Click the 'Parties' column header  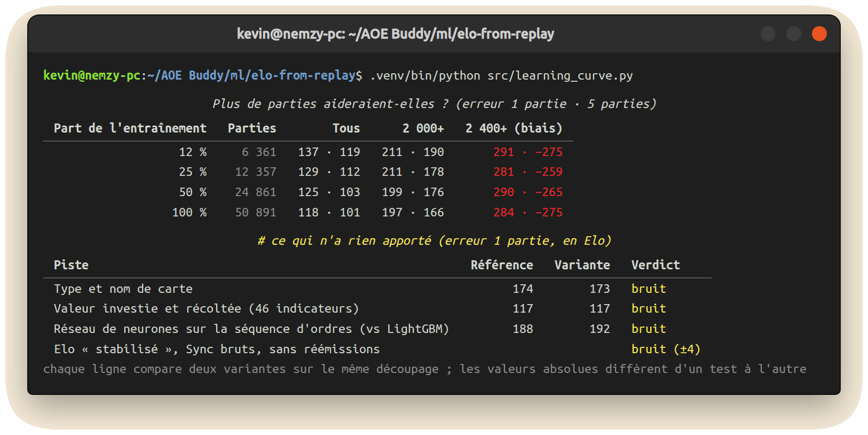(x=252, y=128)
